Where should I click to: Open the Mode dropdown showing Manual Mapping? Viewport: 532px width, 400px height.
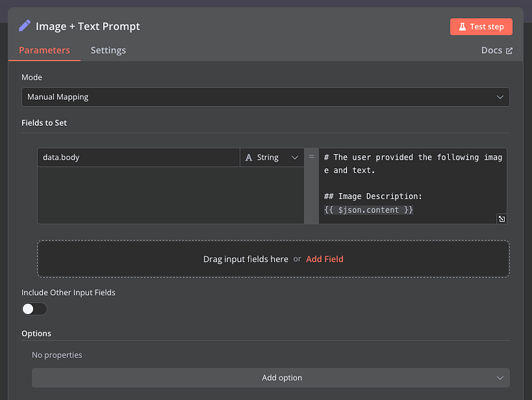tap(265, 97)
